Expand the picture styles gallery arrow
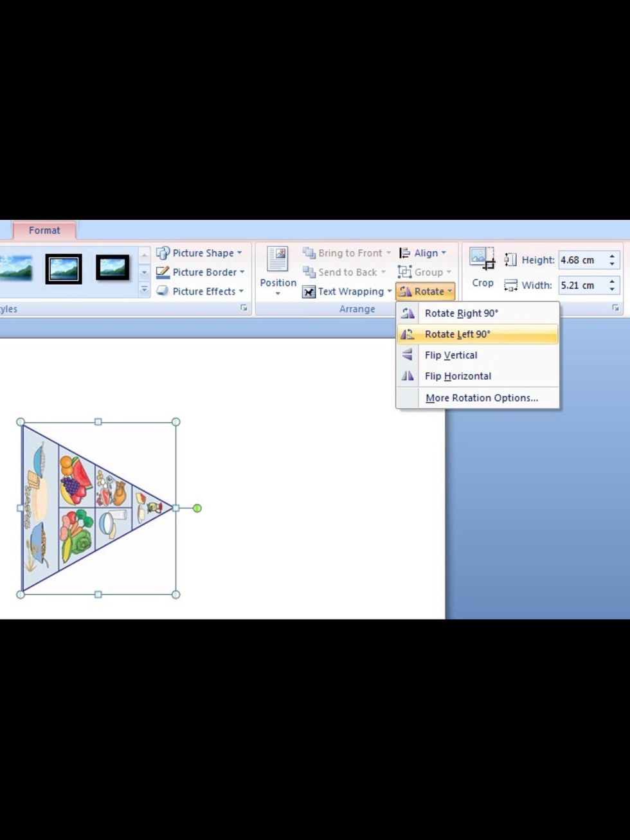Screen dimensions: 630x840 pos(144,291)
